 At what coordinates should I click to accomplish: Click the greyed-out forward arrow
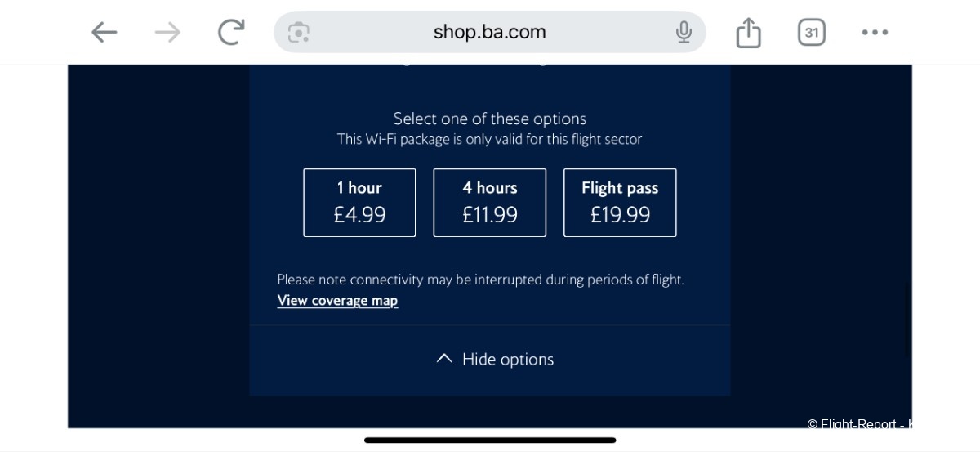167,33
